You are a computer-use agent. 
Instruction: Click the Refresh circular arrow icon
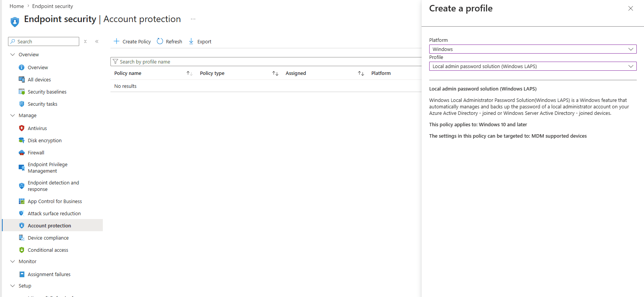[160, 41]
